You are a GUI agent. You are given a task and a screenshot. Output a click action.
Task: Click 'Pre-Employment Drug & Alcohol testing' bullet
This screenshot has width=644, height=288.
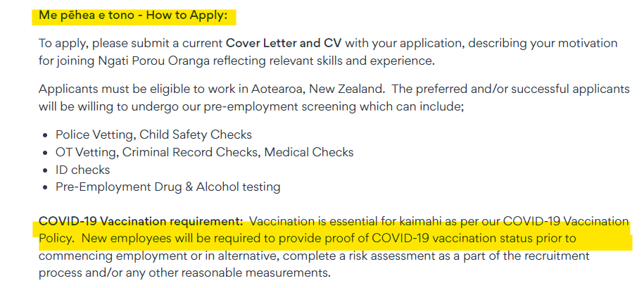[168, 187]
